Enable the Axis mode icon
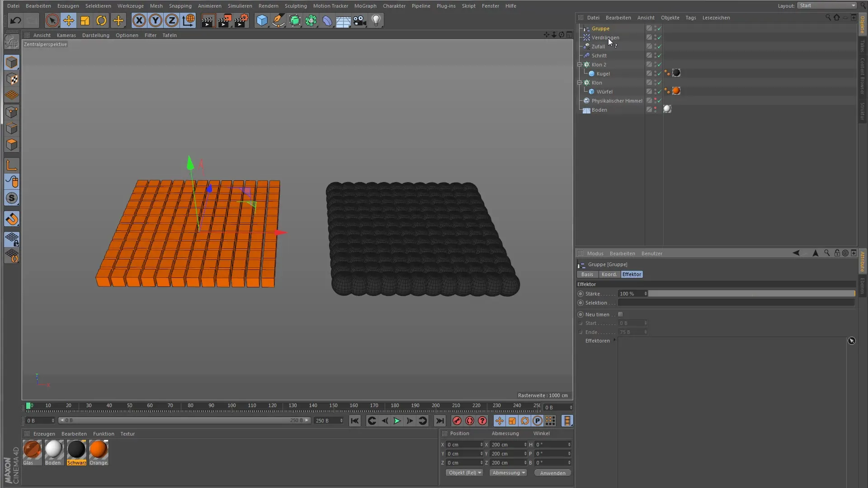868x488 pixels. (x=12, y=165)
